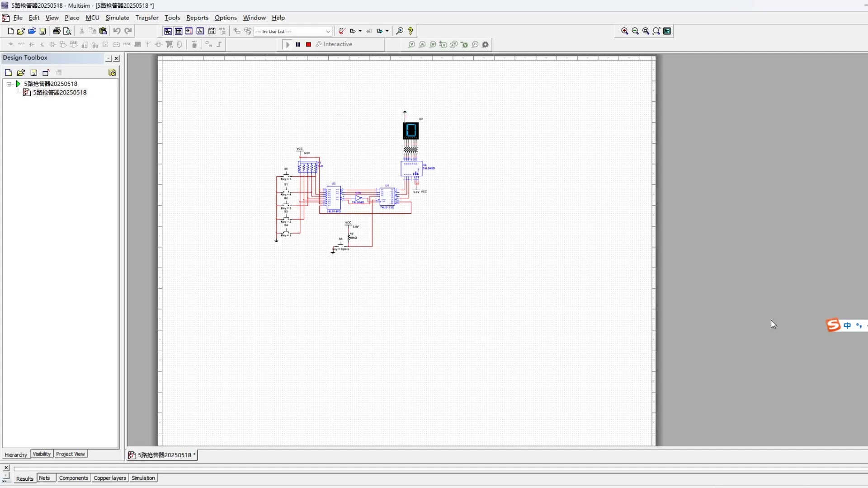
Task: Click the probe settings gear icon
Action: point(486,44)
